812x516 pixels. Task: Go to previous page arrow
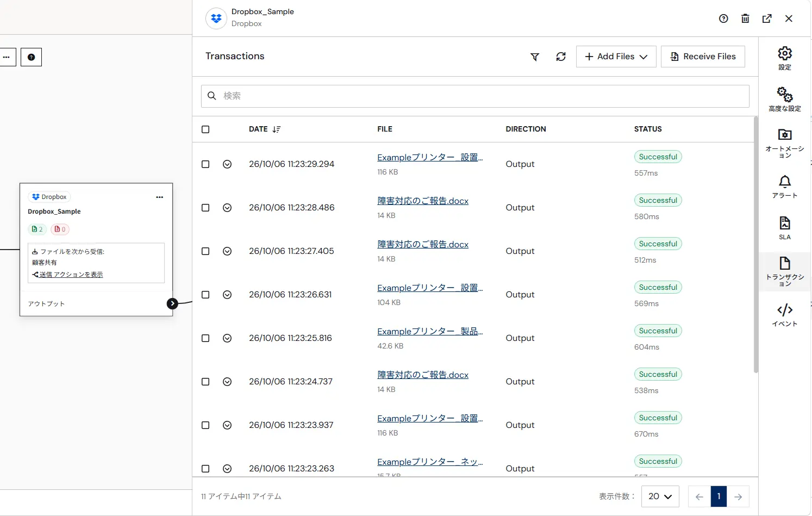tap(699, 496)
